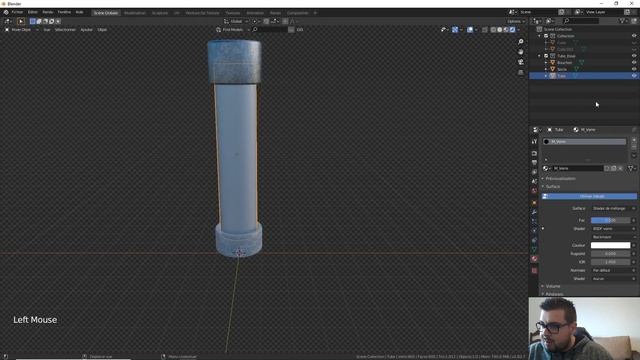The height and width of the screenshot is (360, 640).
Task: Expand the Bouchon object
Action: (x=546, y=63)
